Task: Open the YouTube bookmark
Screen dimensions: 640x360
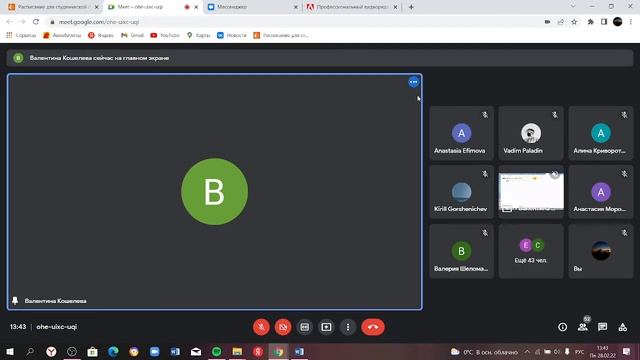Action: (x=165, y=36)
